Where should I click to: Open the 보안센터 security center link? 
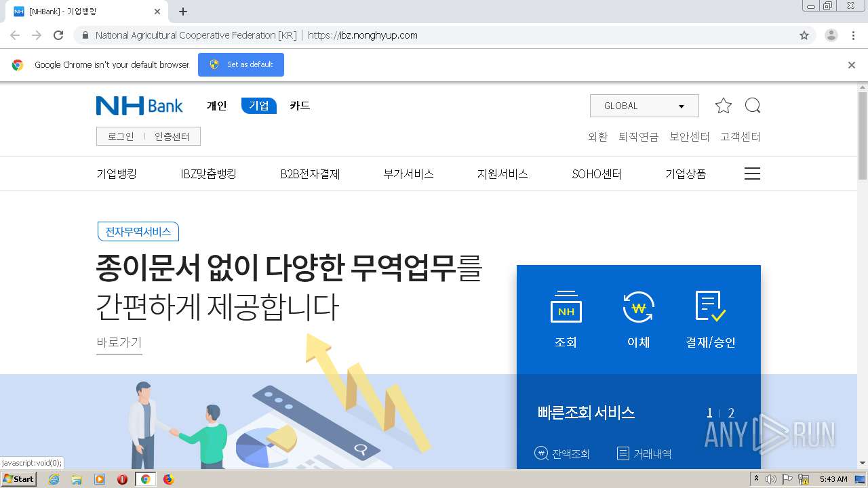click(x=689, y=137)
